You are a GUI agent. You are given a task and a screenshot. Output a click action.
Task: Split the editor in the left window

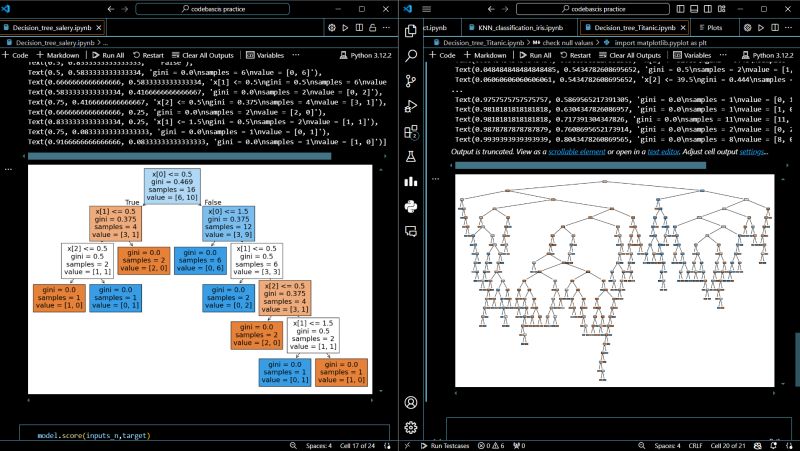pos(359,28)
